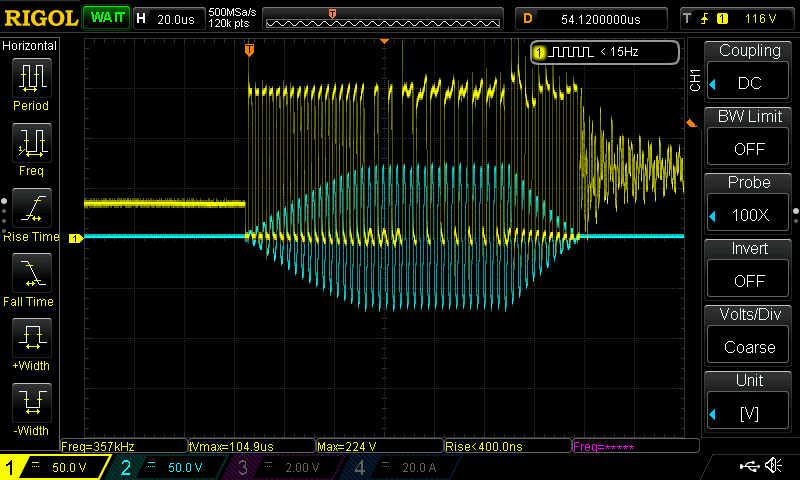Click the trigger level 116 V readout

coord(760,18)
